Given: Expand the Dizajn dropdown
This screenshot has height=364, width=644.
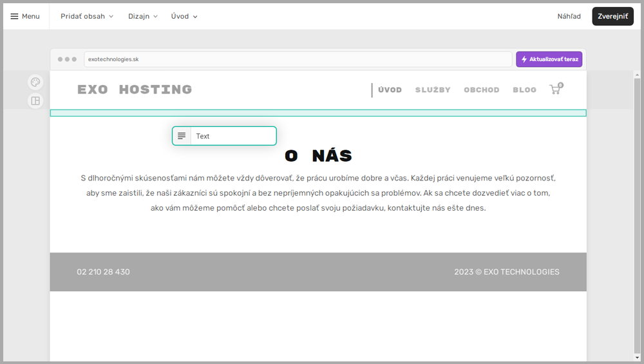Looking at the screenshot, I should tap(143, 16).
